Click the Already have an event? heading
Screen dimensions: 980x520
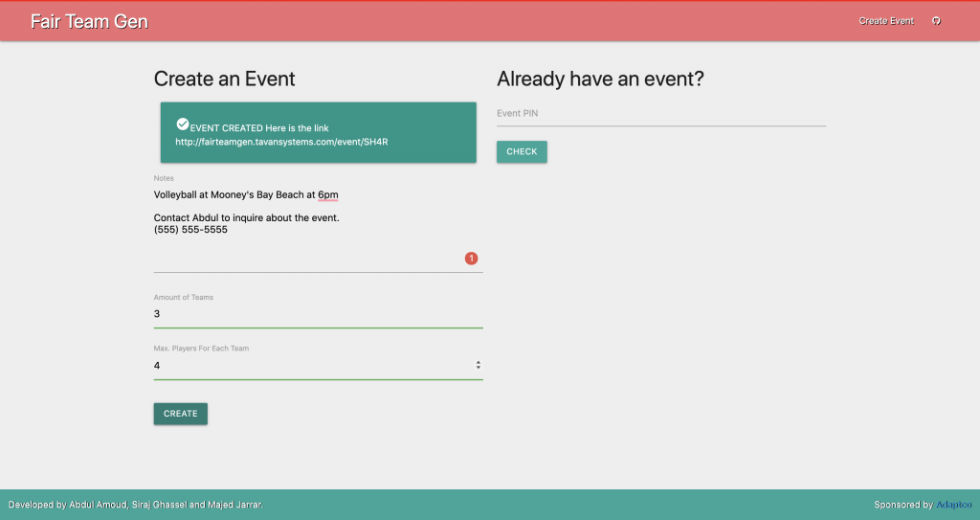click(600, 79)
